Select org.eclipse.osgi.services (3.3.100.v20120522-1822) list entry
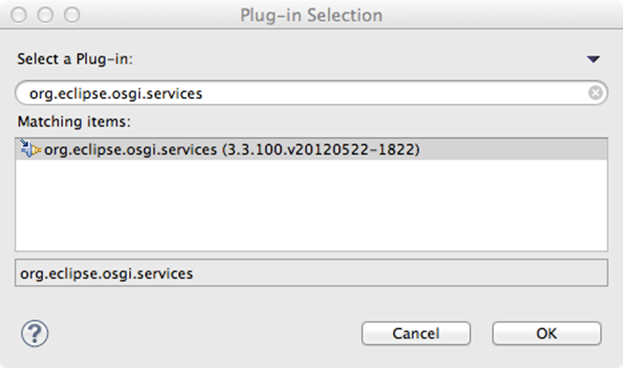Image resolution: width=623 pixels, height=368 pixels. pyautogui.click(x=312, y=149)
